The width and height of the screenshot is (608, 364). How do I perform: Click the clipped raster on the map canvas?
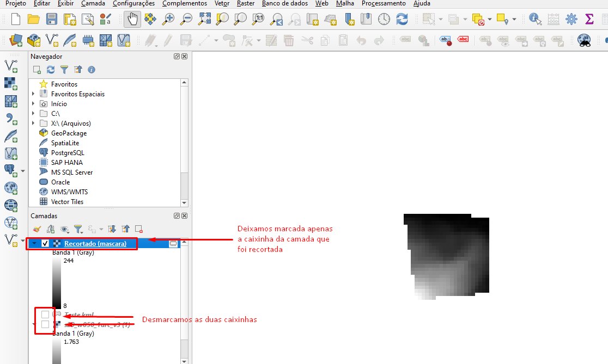(446, 256)
